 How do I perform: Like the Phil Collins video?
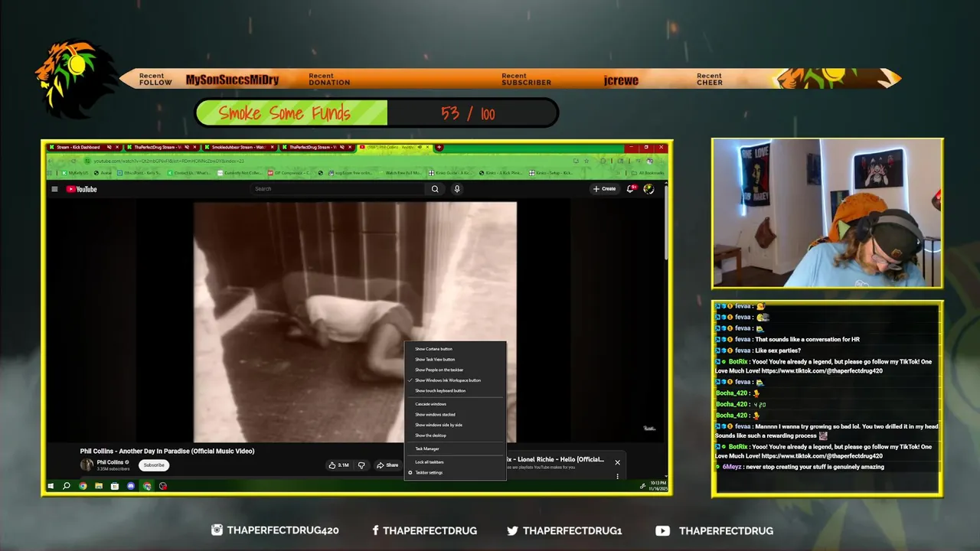click(x=338, y=465)
